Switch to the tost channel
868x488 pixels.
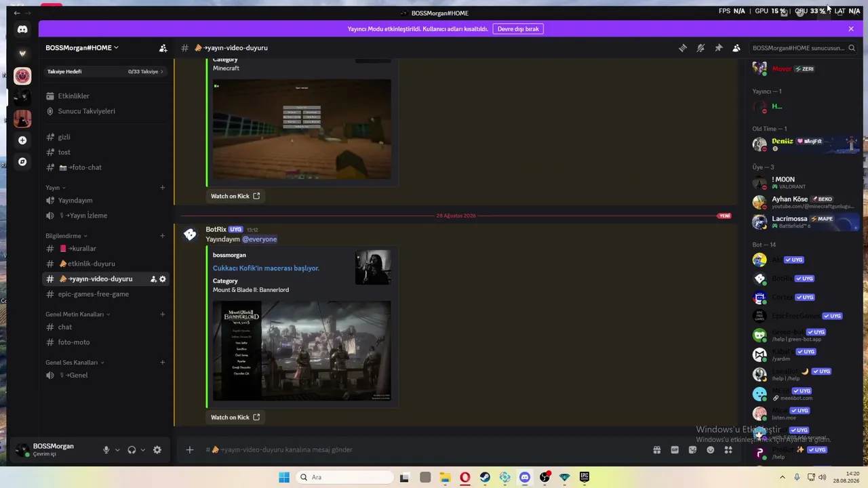[x=105, y=152]
